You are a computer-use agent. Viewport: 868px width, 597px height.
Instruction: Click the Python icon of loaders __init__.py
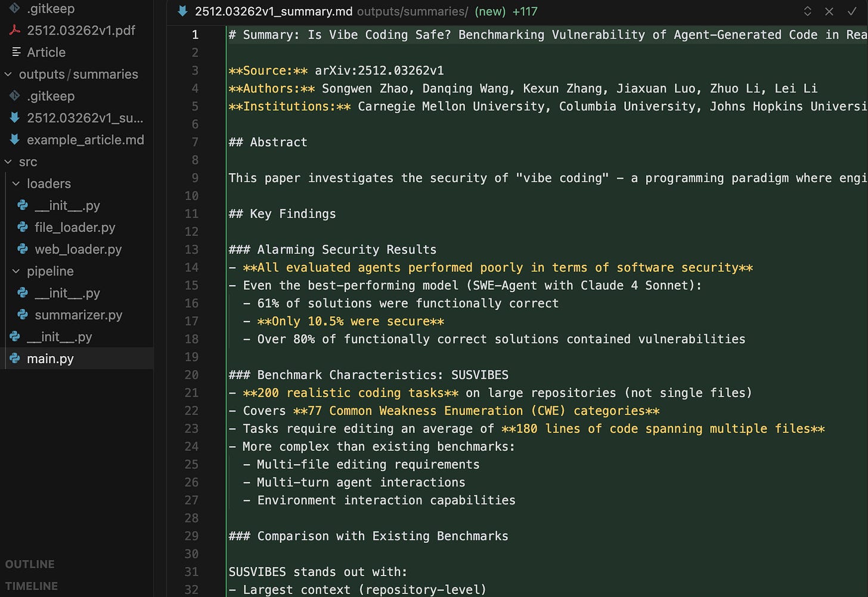coord(23,205)
